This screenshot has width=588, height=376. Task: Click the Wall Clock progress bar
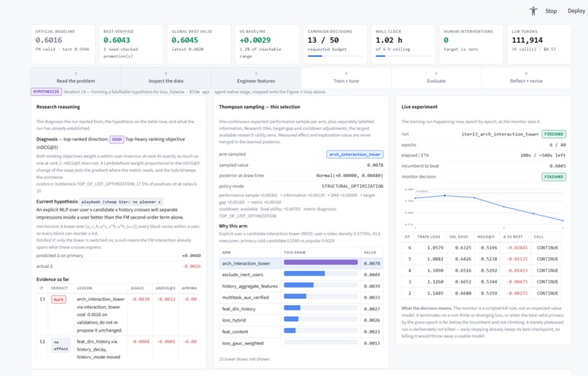(x=403, y=56)
